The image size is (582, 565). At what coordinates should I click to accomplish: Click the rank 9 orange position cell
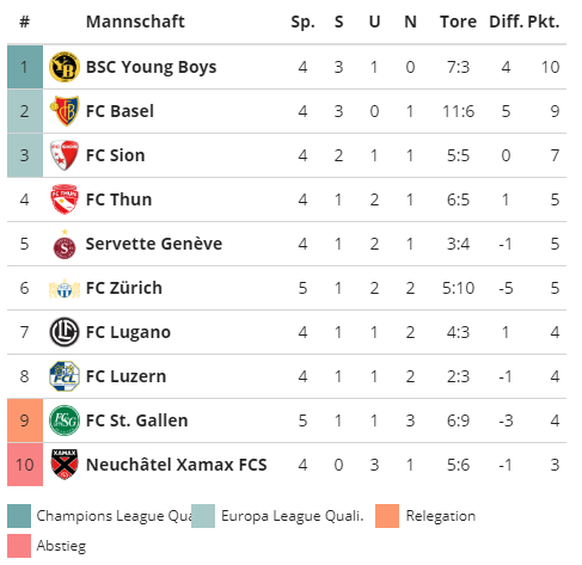point(25,421)
